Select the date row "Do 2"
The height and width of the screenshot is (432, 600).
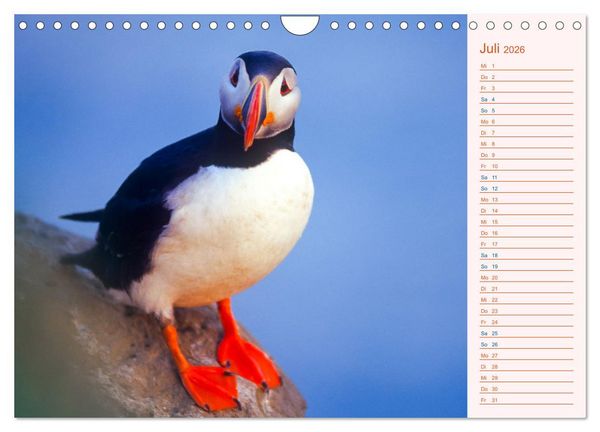click(x=527, y=77)
